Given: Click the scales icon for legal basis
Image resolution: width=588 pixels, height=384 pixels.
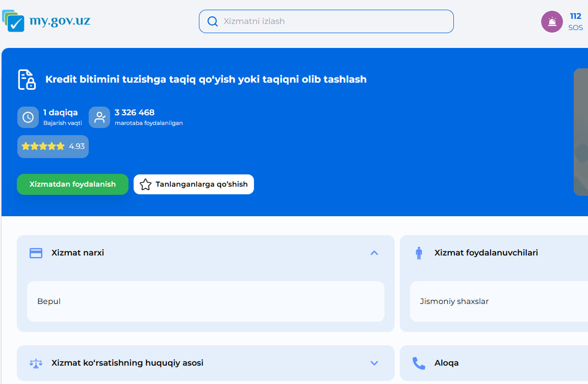Looking at the screenshot, I should (36, 363).
